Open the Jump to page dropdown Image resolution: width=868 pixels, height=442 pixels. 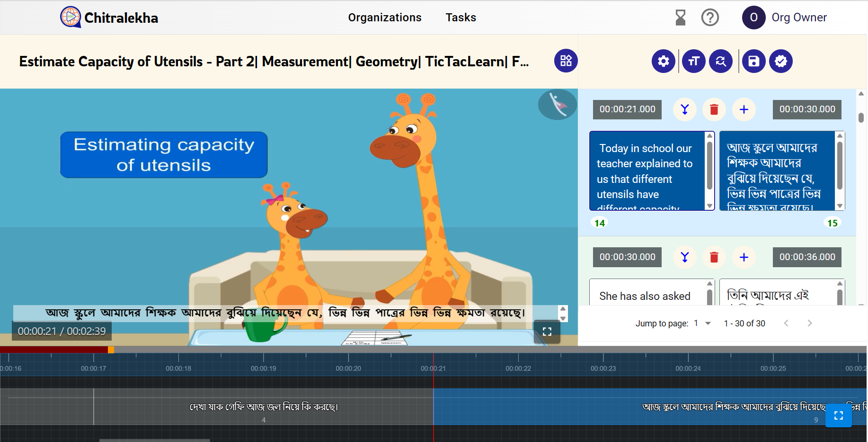coord(702,323)
